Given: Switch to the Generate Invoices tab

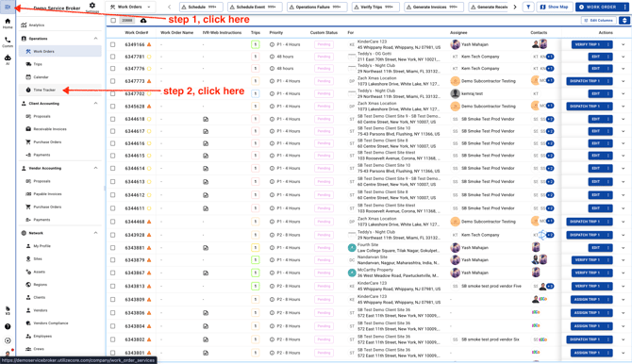Looking at the screenshot, I should pyautogui.click(x=434, y=7).
